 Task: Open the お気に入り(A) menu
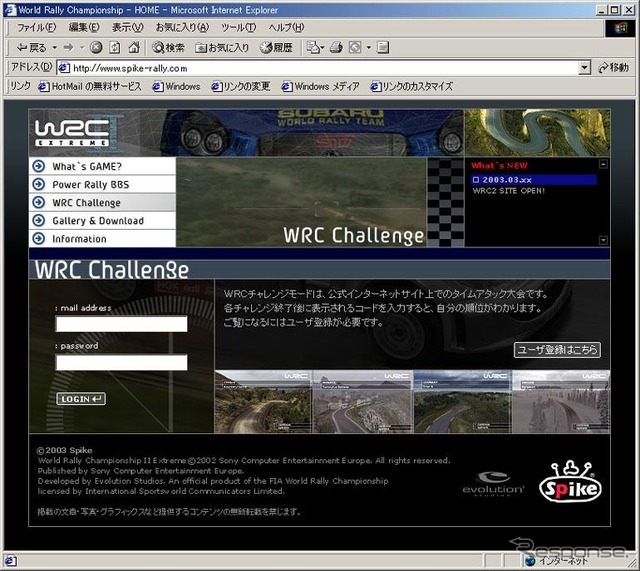[x=182, y=27]
